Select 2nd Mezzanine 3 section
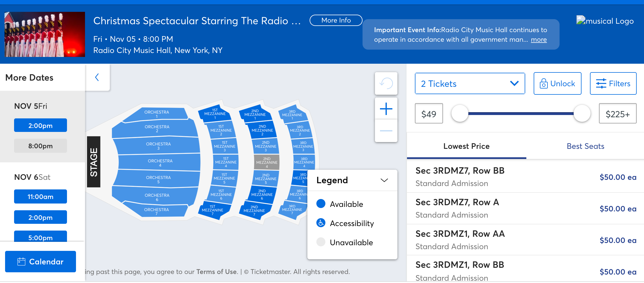Image resolution: width=644 pixels, height=283 pixels. [265, 146]
